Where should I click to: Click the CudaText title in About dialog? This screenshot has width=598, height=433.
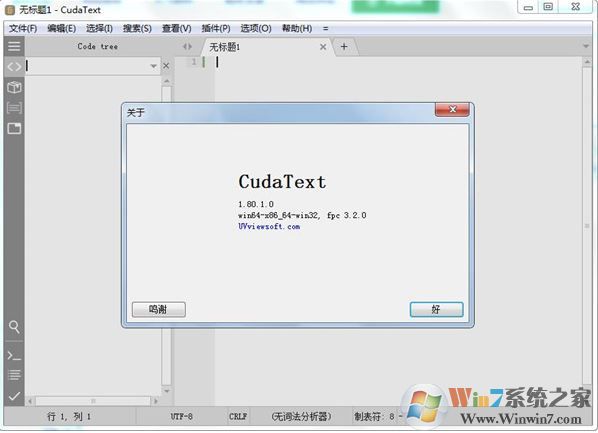282,182
